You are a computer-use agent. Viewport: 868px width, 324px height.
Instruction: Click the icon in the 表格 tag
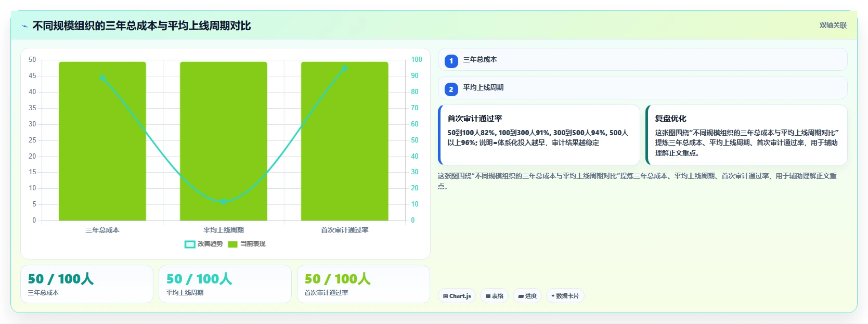[x=488, y=296]
